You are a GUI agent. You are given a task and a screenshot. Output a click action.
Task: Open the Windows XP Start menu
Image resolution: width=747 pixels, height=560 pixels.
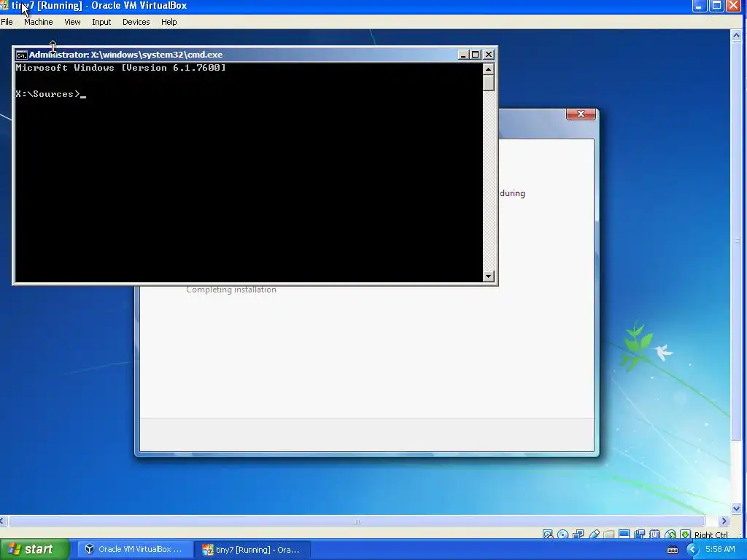[35, 550]
